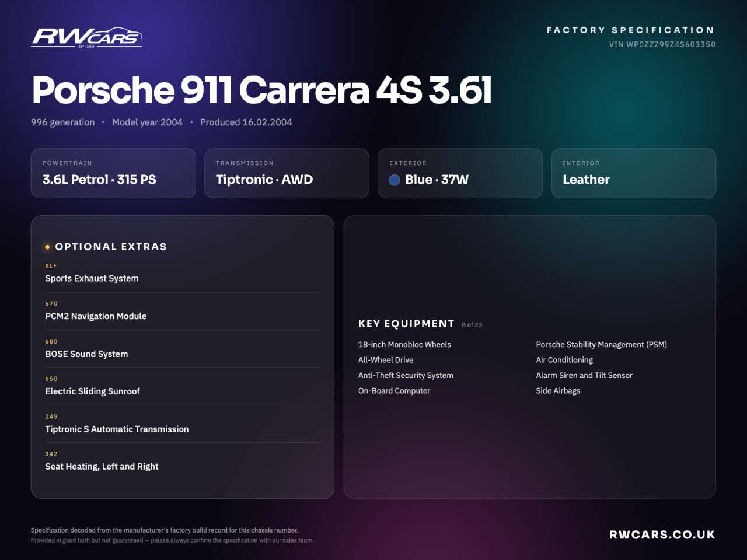This screenshot has width=747, height=560.
Task: Click the Produced 16.02.2004 date
Action: [246, 123]
